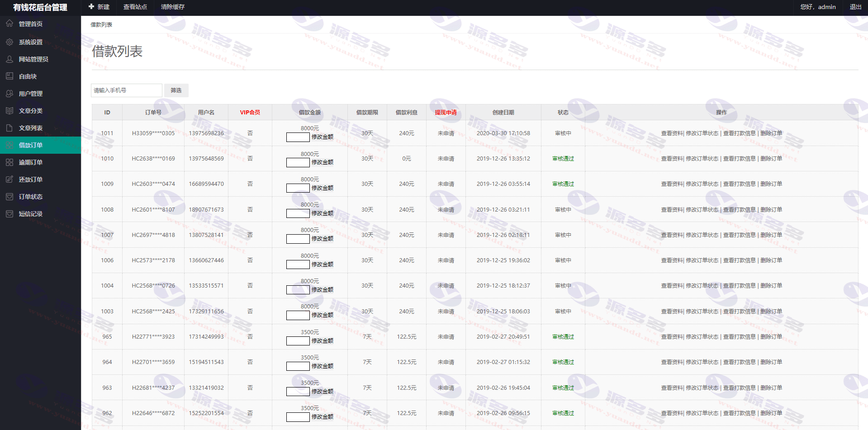
Task: Click 查看资料 for order 1006
Action: point(672,260)
